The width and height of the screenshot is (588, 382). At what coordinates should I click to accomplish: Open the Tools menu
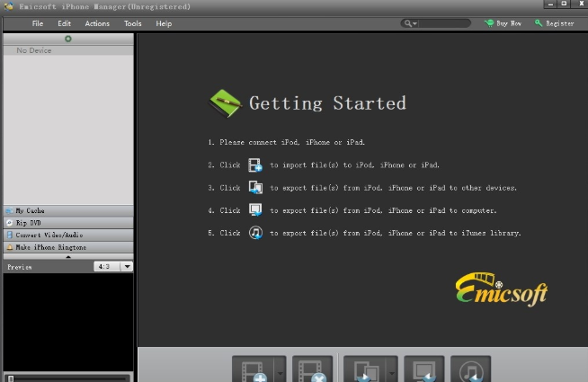[x=132, y=23]
